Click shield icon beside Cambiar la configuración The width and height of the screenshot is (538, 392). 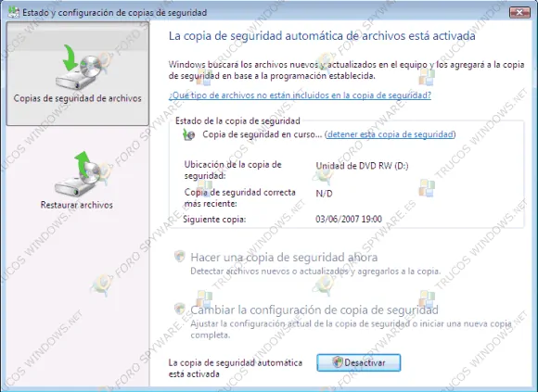pyautogui.click(x=179, y=310)
